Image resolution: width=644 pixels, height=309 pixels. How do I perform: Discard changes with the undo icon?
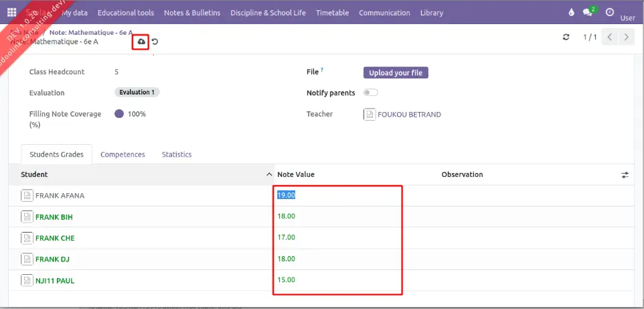[x=155, y=42]
